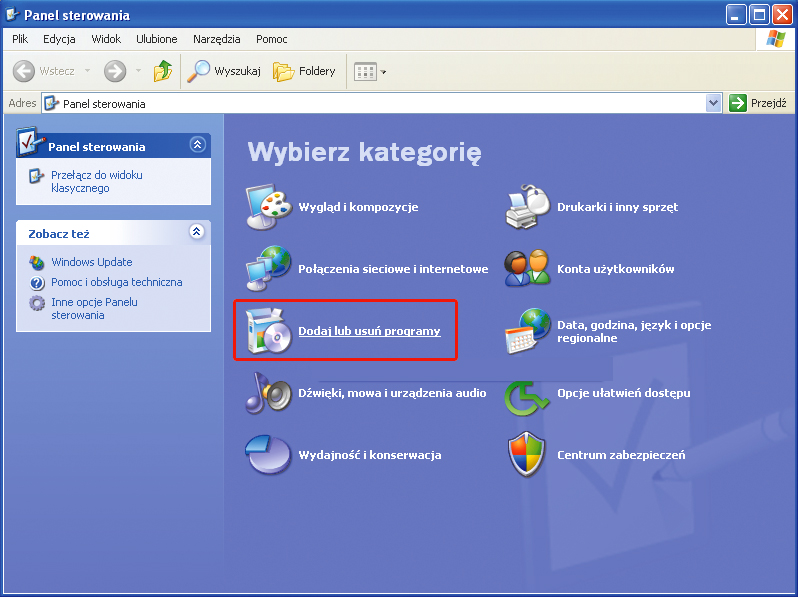Open the Połączenia sieciowe globe icon
The width and height of the screenshot is (798, 597).
point(267,269)
